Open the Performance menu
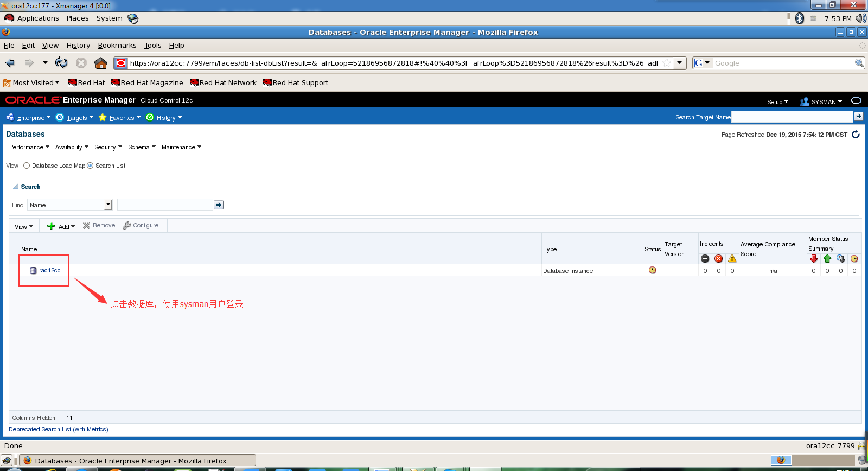The width and height of the screenshot is (868, 471). pyautogui.click(x=29, y=147)
